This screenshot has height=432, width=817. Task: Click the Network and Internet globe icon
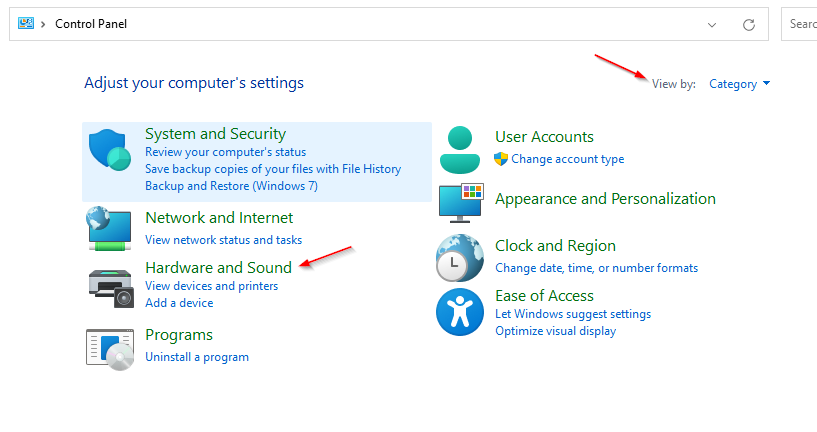coord(109,228)
